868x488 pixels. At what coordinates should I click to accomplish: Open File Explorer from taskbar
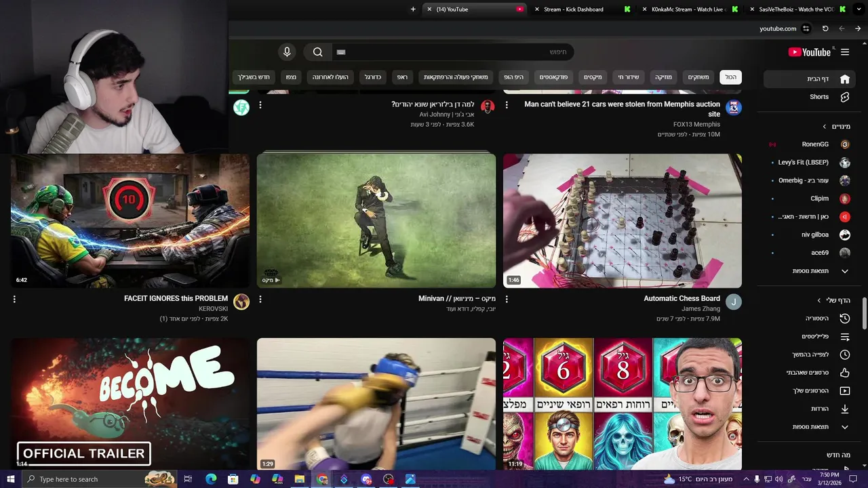299,479
